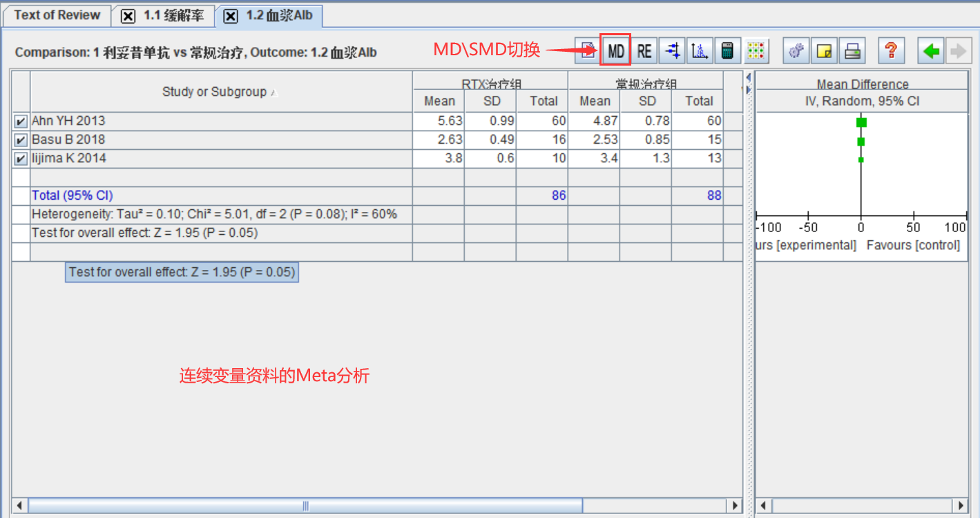
Task: Click the funnel plot icon
Action: click(699, 50)
